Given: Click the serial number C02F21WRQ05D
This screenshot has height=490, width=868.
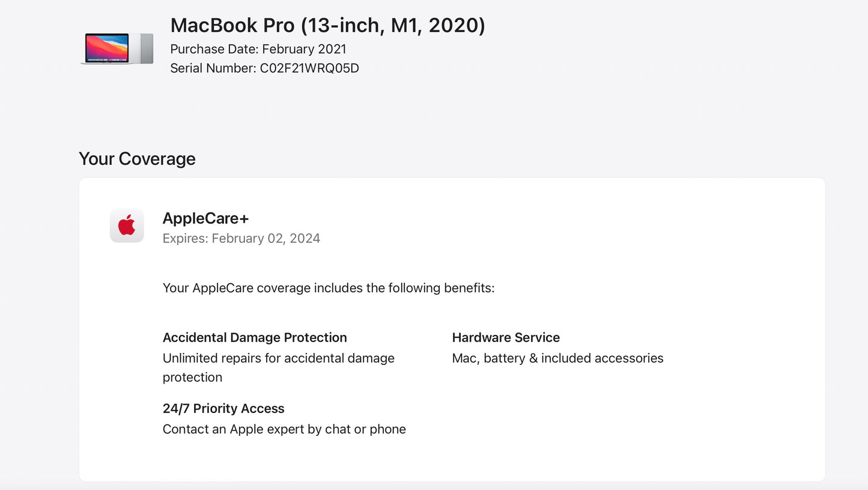Looking at the screenshot, I should 264,68.
